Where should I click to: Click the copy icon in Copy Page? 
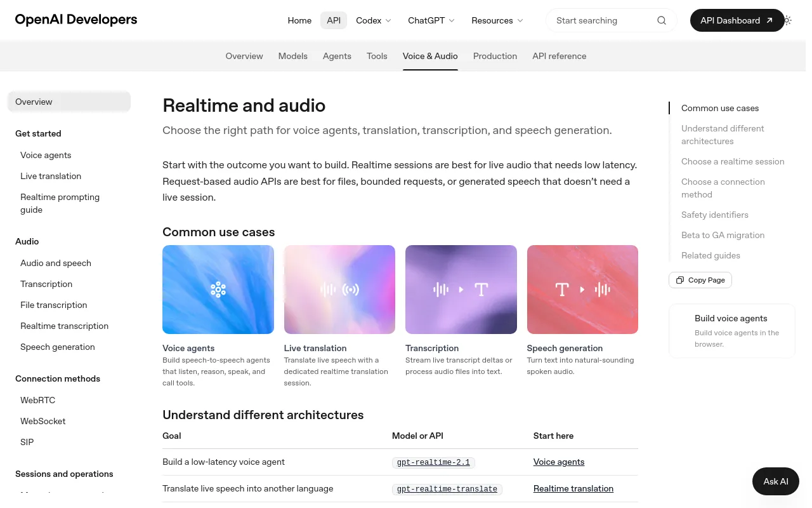680,280
